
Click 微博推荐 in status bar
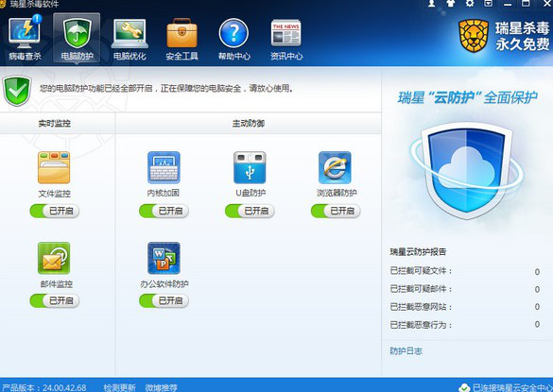coord(162,387)
